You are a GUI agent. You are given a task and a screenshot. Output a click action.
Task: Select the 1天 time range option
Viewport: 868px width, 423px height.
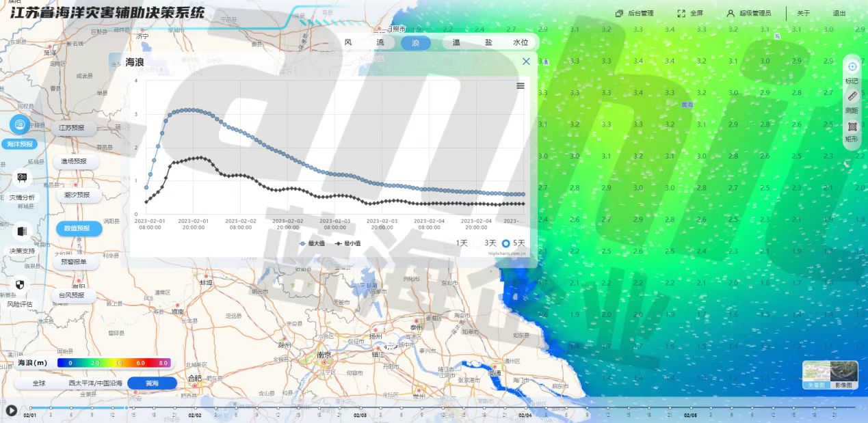tap(462, 243)
